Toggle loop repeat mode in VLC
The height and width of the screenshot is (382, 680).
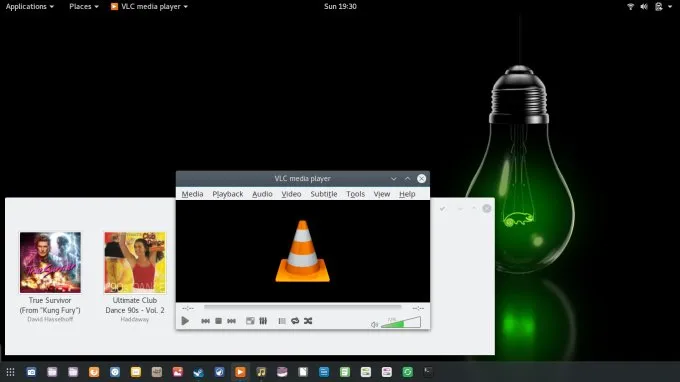click(x=295, y=321)
